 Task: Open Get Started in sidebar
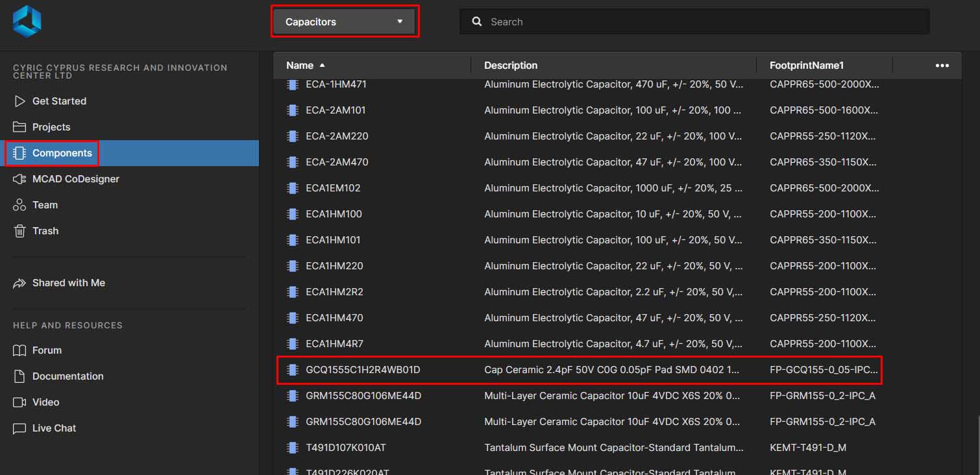pos(59,101)
